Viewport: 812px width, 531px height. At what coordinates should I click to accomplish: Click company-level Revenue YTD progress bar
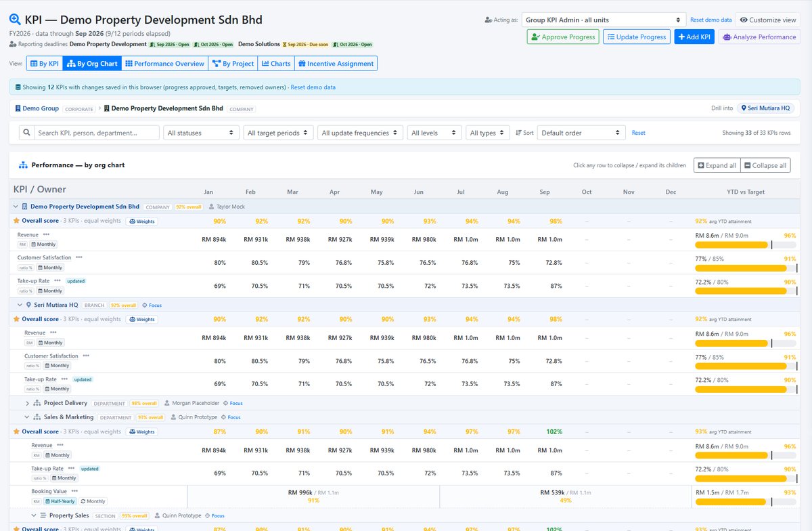(746, 245)
